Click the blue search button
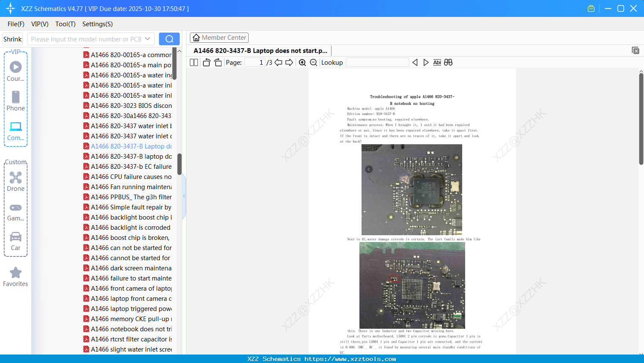Screen dimensions: 644x363 pyautogui.click(x=169, y=39)
